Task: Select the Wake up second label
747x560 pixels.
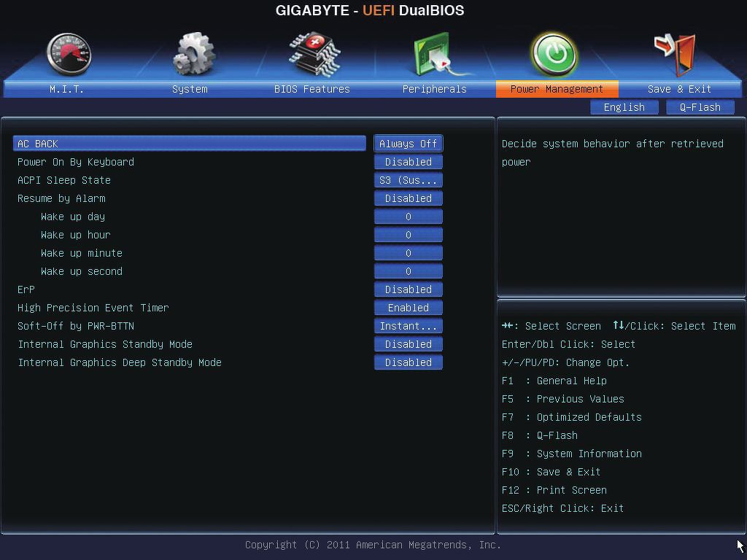Action: coord(82,271)
